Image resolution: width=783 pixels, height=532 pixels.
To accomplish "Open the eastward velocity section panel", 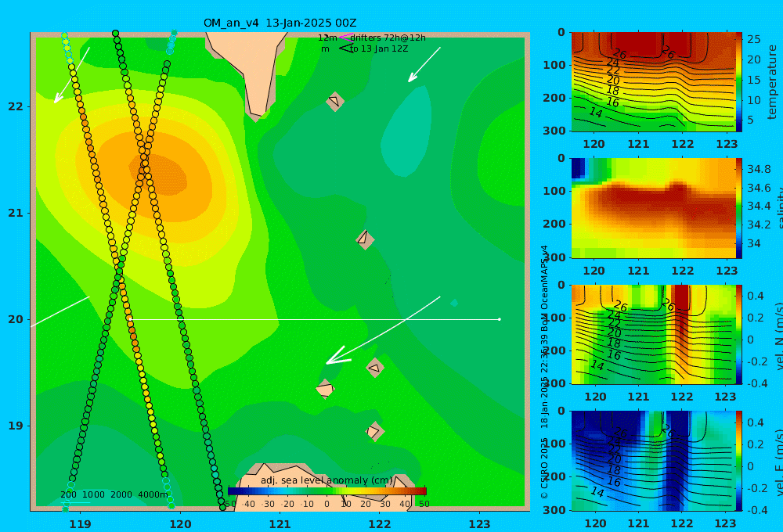I will pos(653,461).
